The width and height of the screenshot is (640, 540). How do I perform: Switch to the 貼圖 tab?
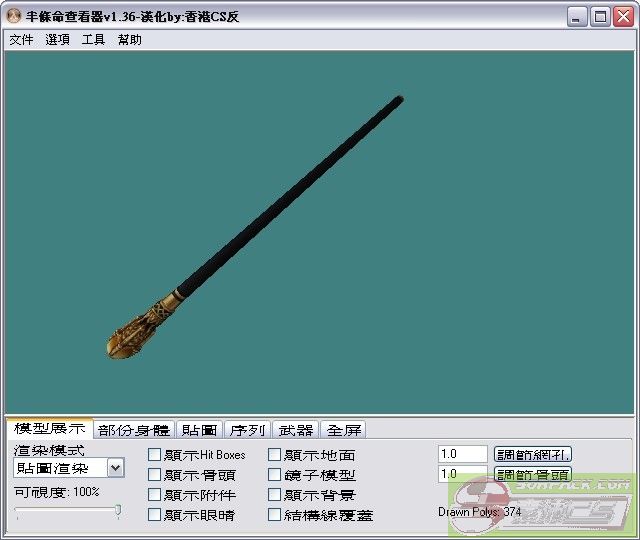tap(200, 430)
